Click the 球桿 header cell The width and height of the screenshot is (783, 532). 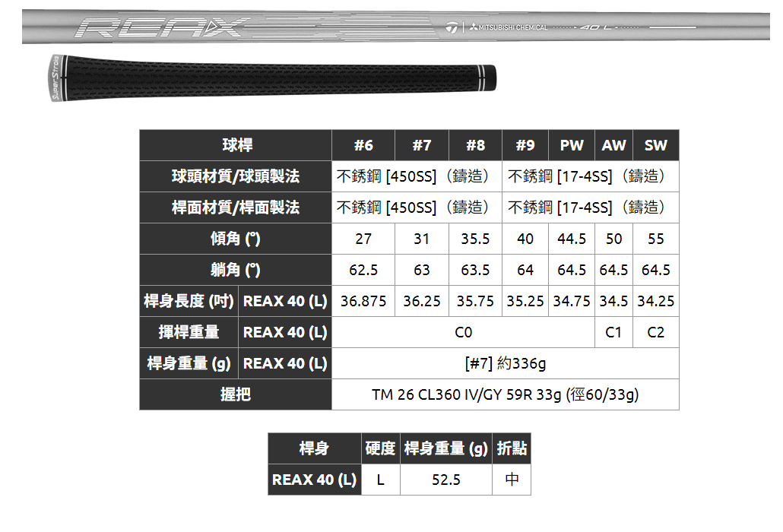(236, 145)
